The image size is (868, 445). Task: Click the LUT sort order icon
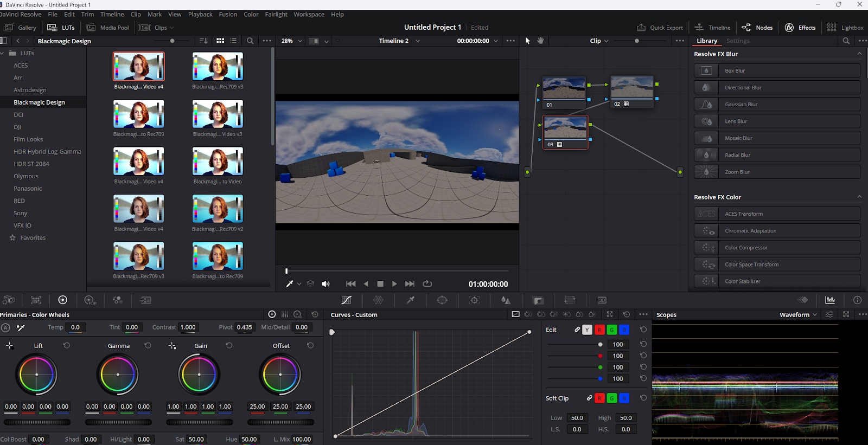pos(203,41)
